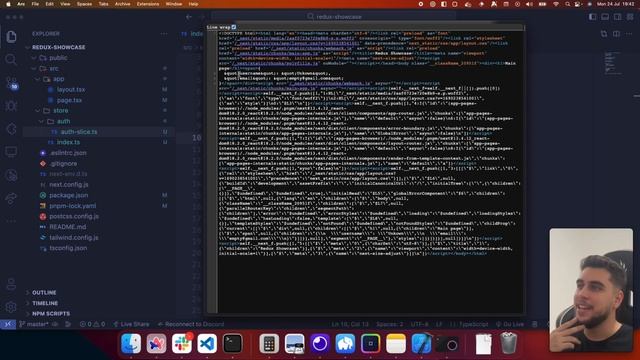Open Source Control view with the badge
Image resolution: width=640 pixels, height=360 pixels.
(x=11, y=83)
